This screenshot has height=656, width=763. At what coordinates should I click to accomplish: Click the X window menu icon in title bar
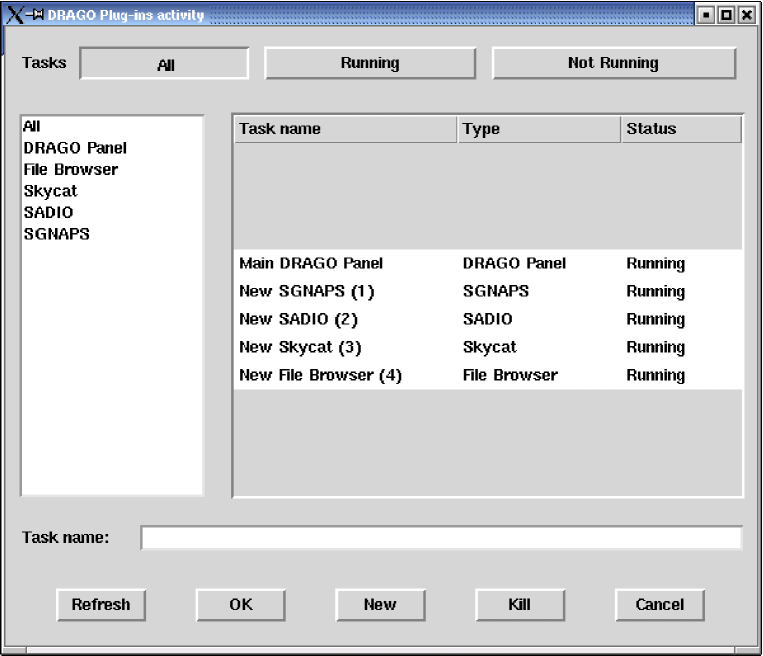click(x=14, y=15)
